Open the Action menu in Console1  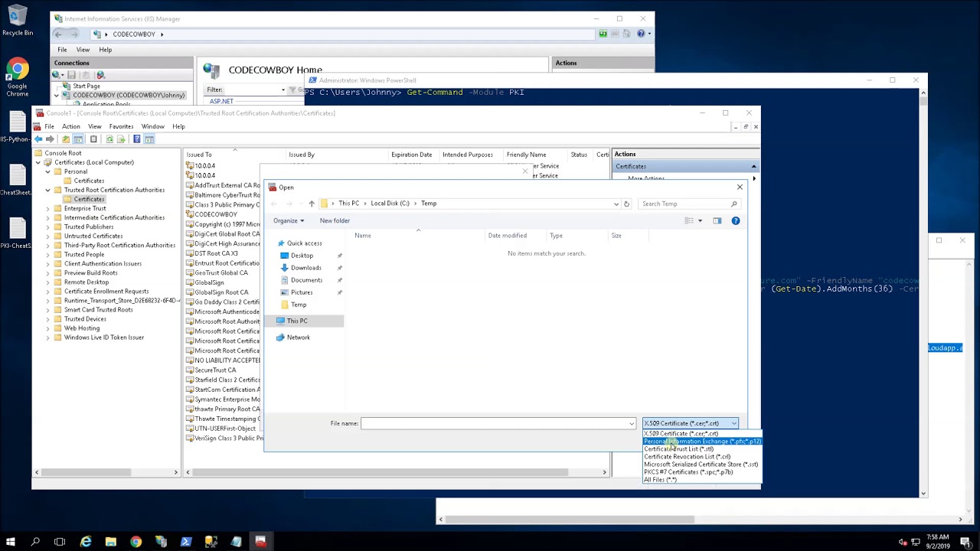[71, 126]
